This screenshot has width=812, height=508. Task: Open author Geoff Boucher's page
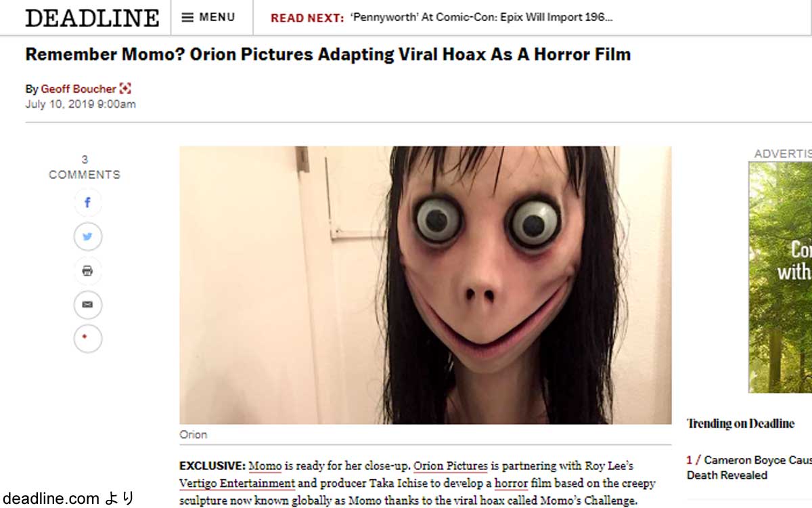coord(78,89)
